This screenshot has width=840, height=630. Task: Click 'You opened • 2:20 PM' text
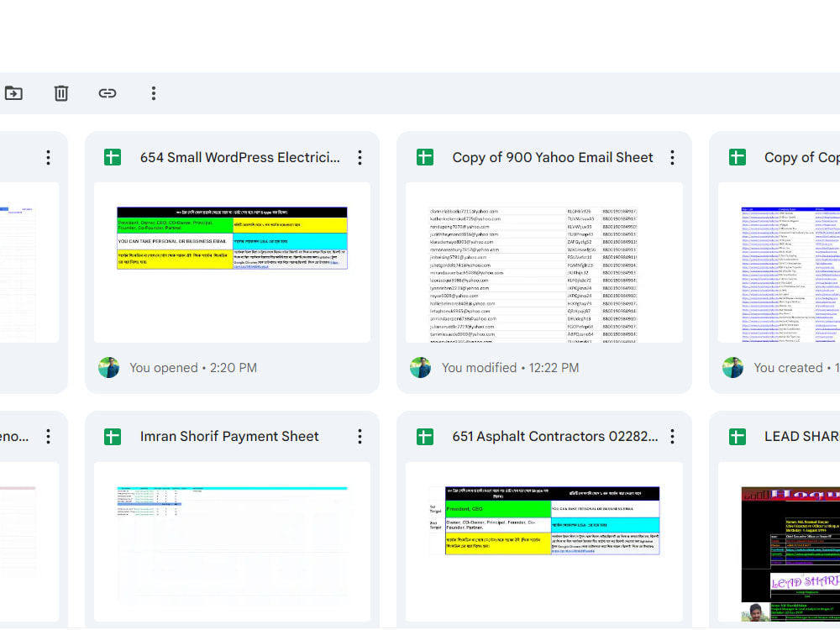point(193,368)
